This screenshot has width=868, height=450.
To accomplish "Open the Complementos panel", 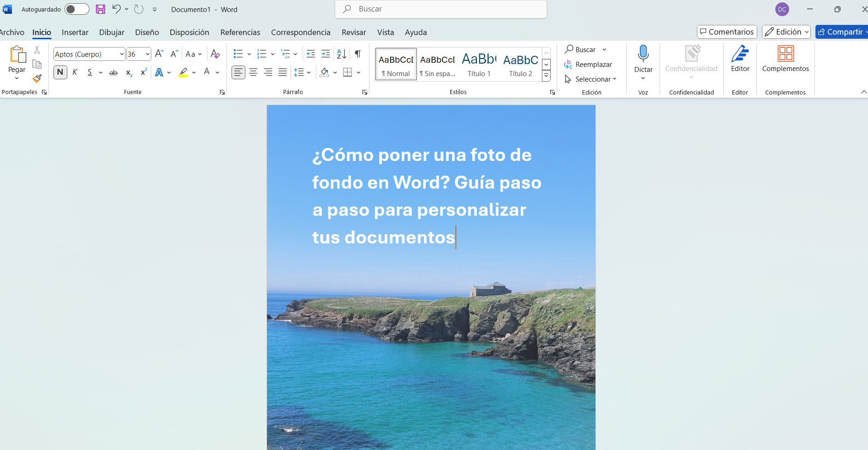I will 785,59.
